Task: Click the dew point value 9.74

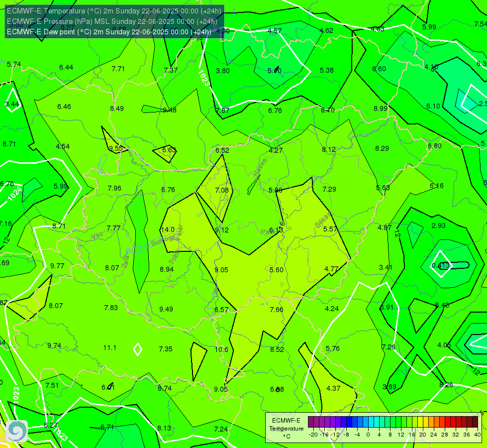Action: tap(54, 346)
